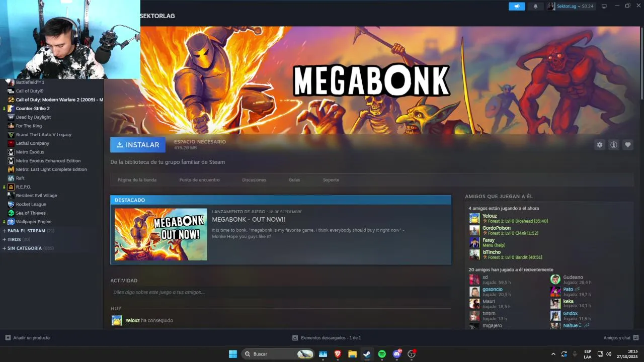Screen dimensions: 644x362
Task: Click the Lethal Company game icon
Action: 11,143
